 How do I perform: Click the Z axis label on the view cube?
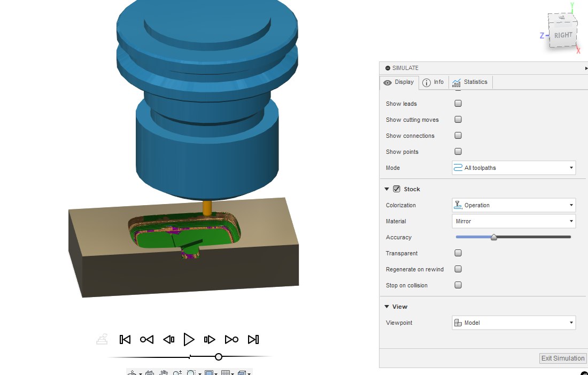point(542,36)
